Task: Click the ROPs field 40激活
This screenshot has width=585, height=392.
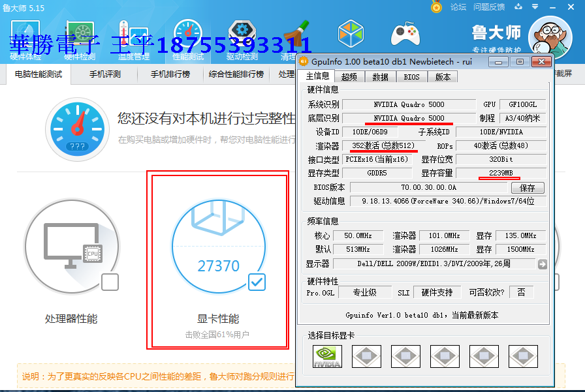Action: [x=501, y=145]
